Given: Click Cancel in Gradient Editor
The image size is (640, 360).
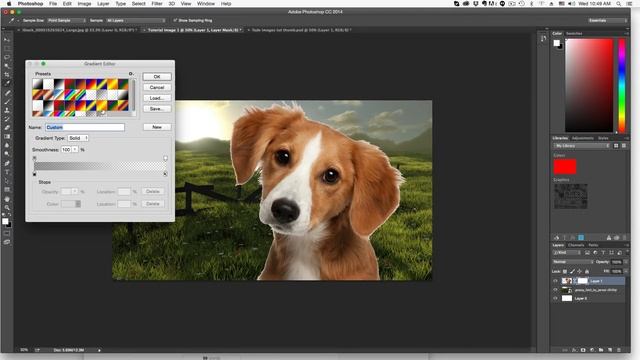Looking at the screenshot, I should pyautogui.click(x=157, y=87).
